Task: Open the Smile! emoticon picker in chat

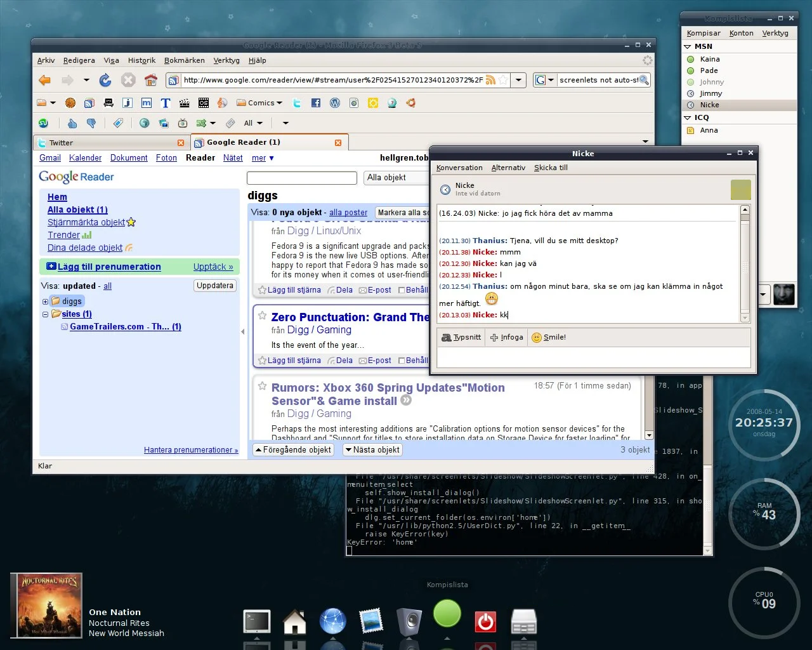Action: tap(549, 338)
